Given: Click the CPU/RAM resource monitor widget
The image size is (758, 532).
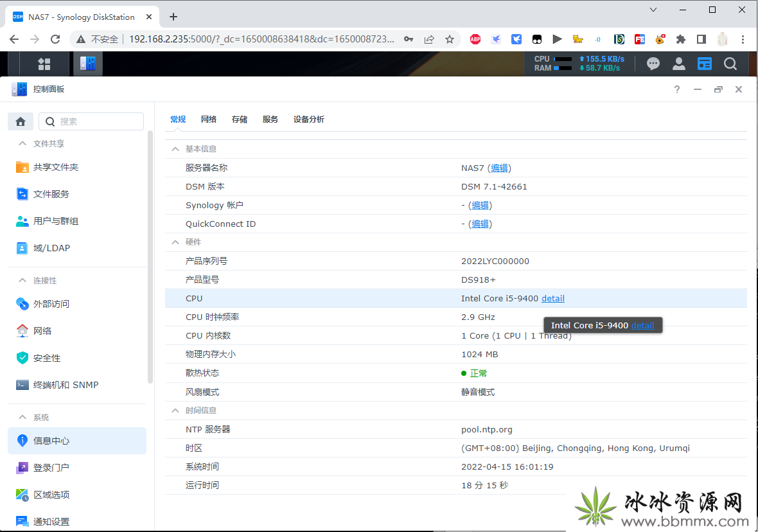Looking at the screenshot, I should (579, 64).
